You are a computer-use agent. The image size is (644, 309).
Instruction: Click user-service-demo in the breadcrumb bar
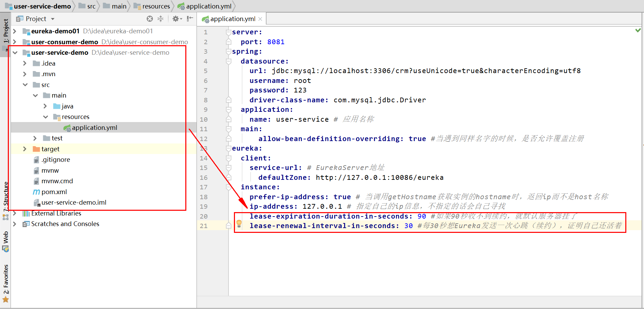pyautogui.click(x=38, y=6)
